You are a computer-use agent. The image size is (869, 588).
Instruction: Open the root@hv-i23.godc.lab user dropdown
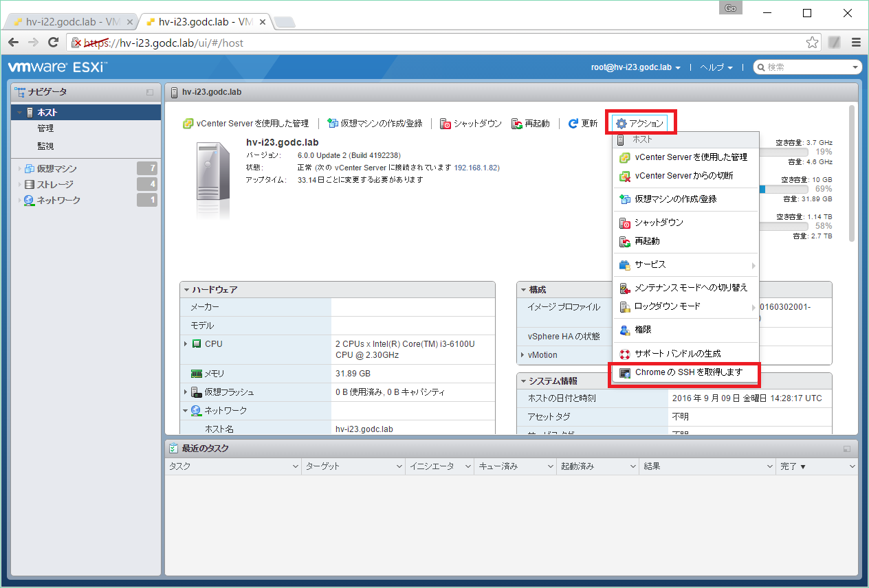pyautogui.click(x=635, y=67)
